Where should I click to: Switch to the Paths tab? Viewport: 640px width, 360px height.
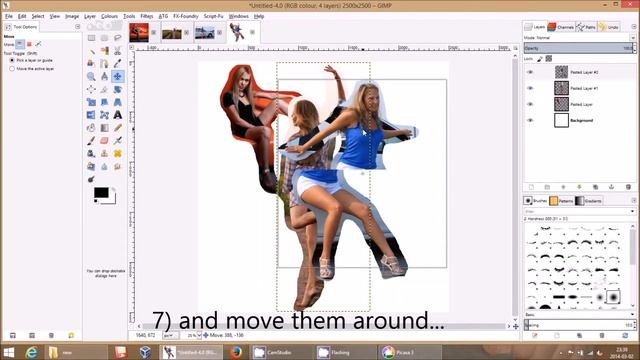pos(586,27)
